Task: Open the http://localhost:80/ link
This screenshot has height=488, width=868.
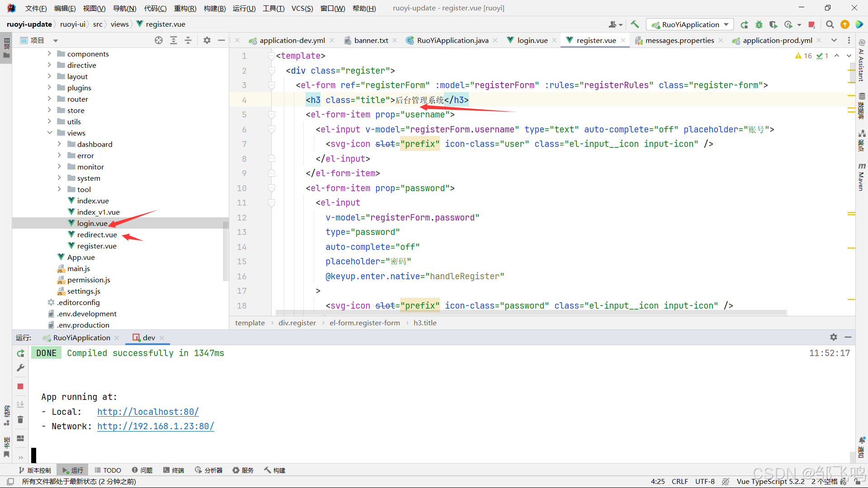Action: click(x=148, y=412)
